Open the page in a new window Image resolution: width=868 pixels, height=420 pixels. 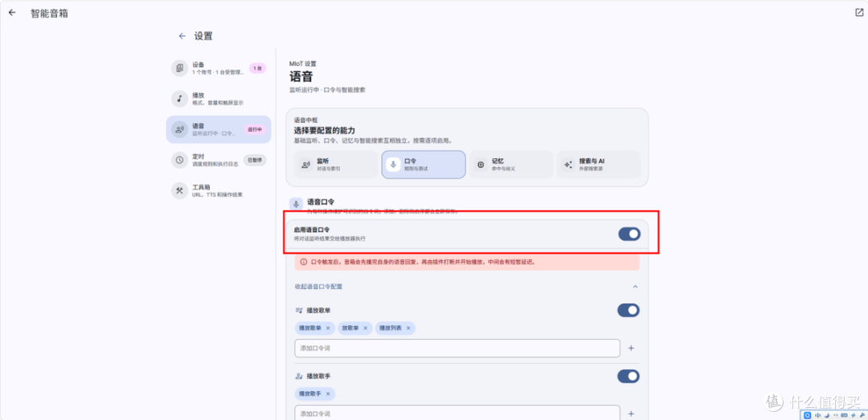click(x=858, y=13)
